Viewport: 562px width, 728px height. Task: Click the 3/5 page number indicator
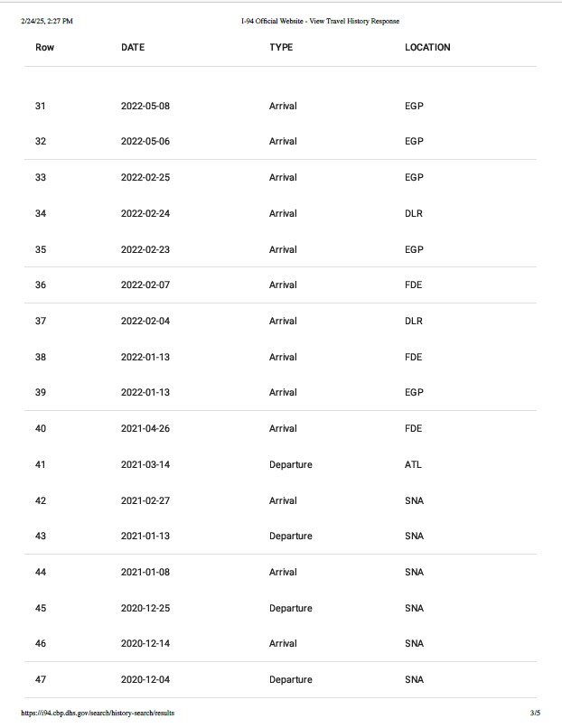(x=536, y=714)
